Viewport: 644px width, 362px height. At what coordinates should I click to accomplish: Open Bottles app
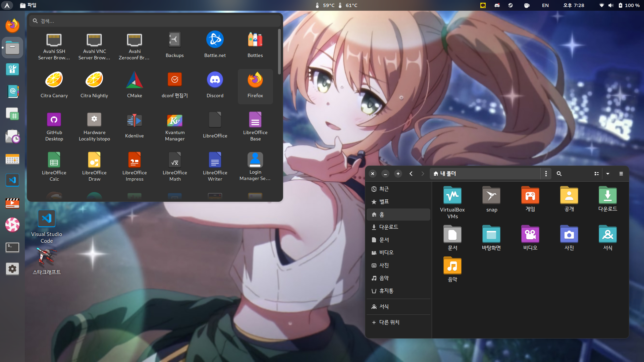point(255,46)
